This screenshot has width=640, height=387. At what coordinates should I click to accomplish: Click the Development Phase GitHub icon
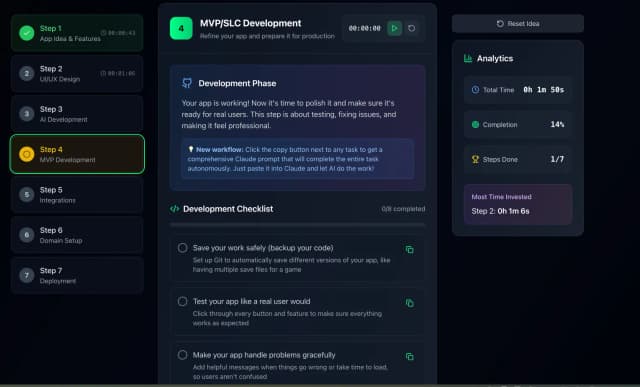[x=187, y=83]
